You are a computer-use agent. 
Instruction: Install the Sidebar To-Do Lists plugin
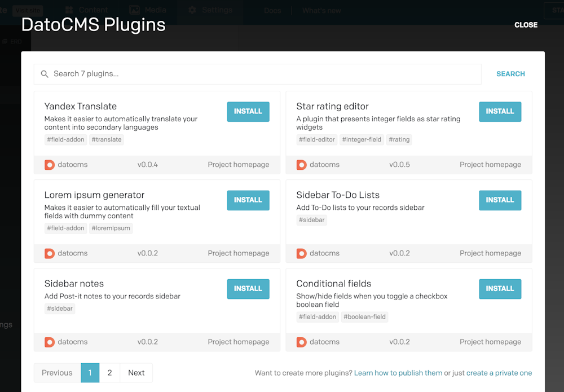click(500, 200)
